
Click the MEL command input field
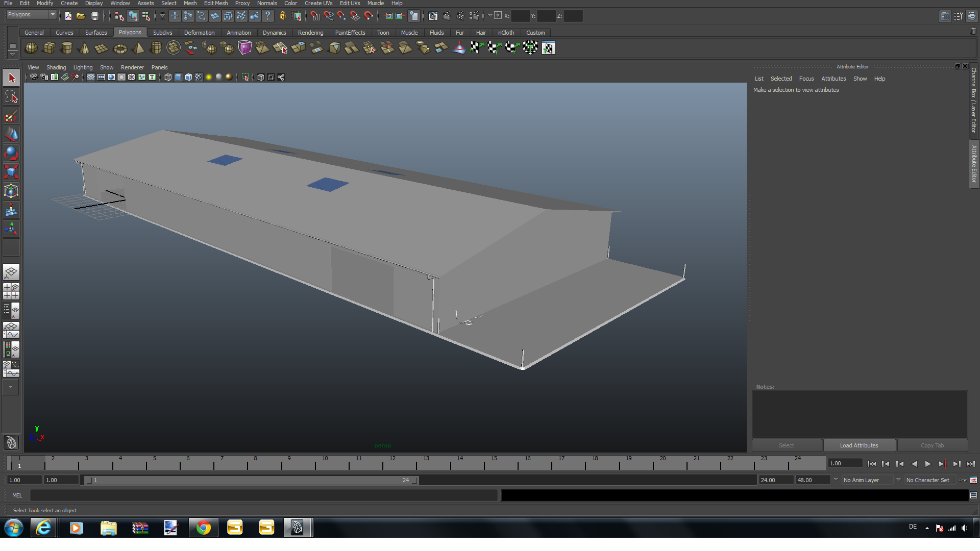pos(263,495)
